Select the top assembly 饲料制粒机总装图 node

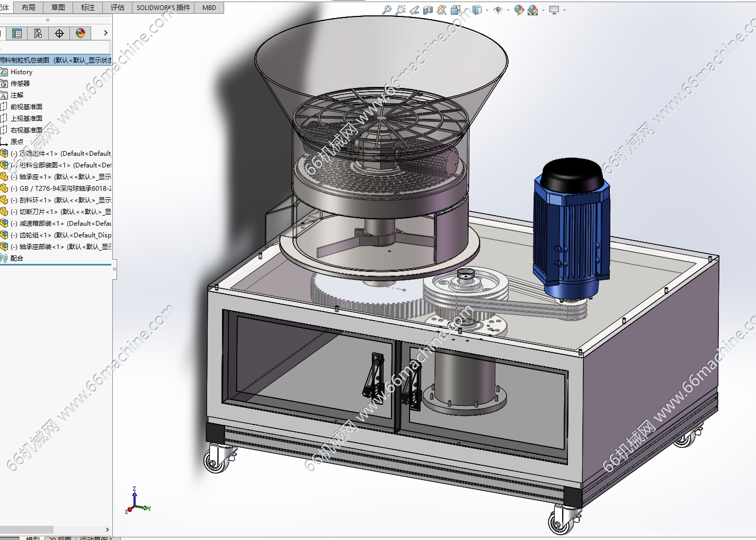(x=56, y=60)
